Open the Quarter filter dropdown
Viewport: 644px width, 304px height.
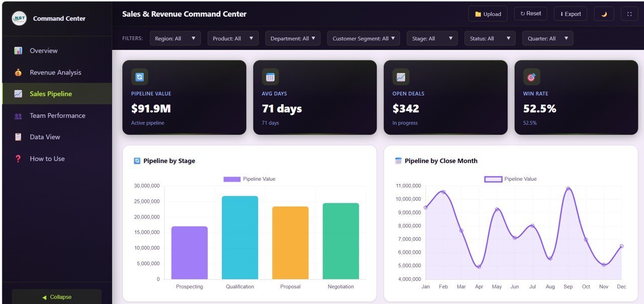point(547,38)
